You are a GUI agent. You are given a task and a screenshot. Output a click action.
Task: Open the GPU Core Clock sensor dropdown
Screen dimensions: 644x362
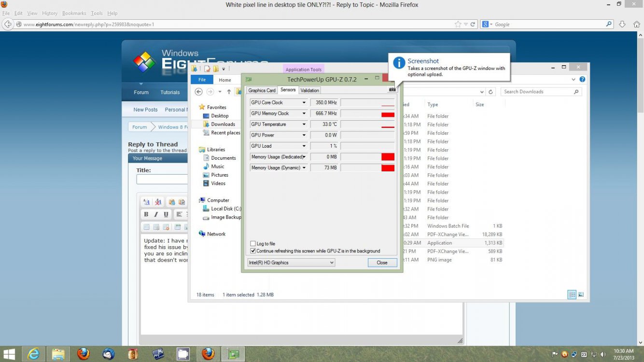point(304,102)
